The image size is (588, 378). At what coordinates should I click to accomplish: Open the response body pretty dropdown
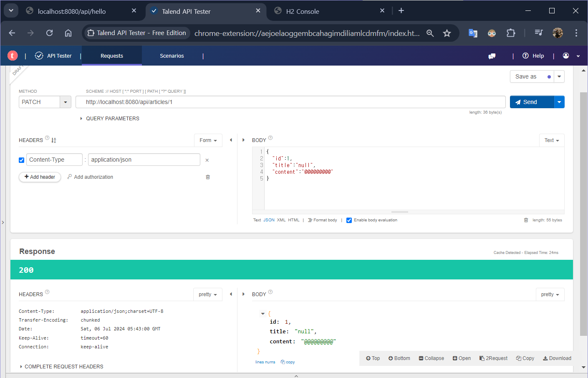pyautogui.click(x=550, y=294)
